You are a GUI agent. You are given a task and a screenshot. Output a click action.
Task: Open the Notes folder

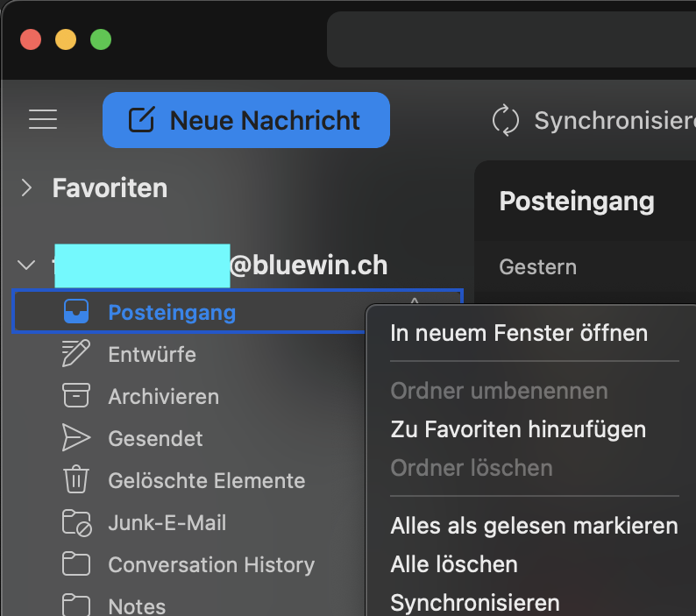pyautogui.click(x=137, y=606)
